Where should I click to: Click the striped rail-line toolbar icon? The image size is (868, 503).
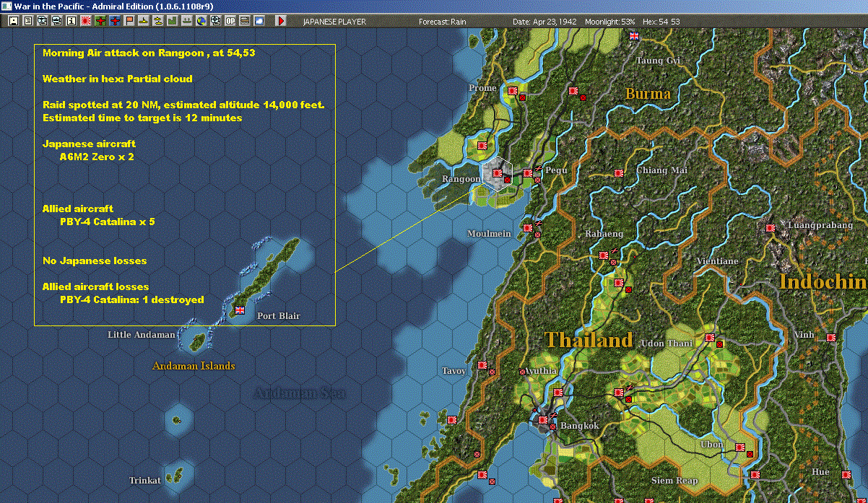tap(245, 21)
